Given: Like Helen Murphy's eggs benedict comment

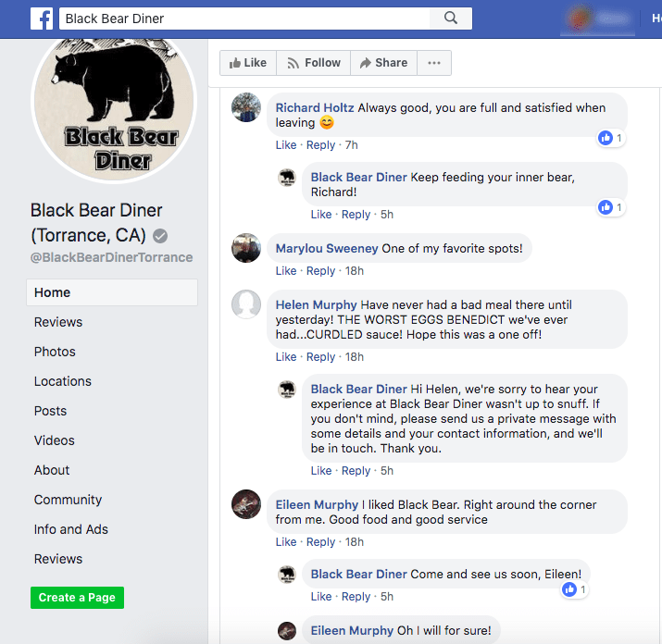Looking at the screenshot, I should [286, 357].
